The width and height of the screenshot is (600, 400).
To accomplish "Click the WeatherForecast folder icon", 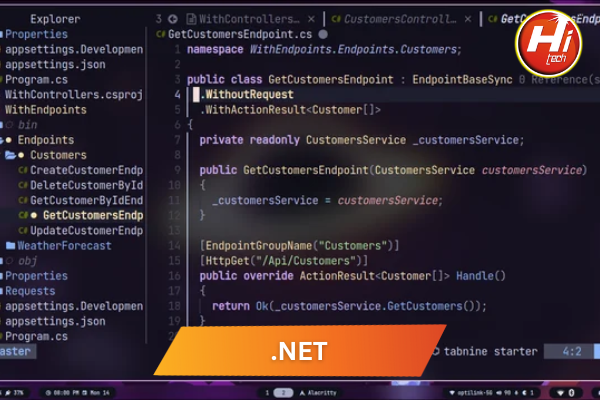I will tap(9, 246).
